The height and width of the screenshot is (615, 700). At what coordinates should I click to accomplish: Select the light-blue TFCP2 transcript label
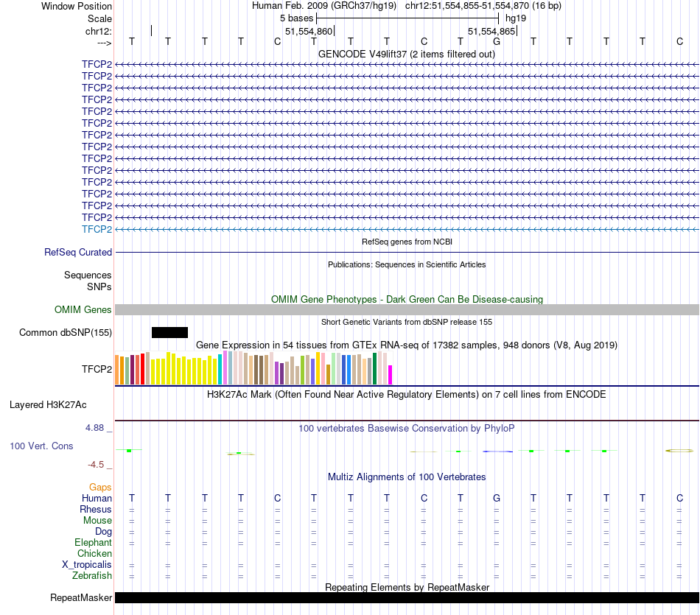tap(97, 229)
